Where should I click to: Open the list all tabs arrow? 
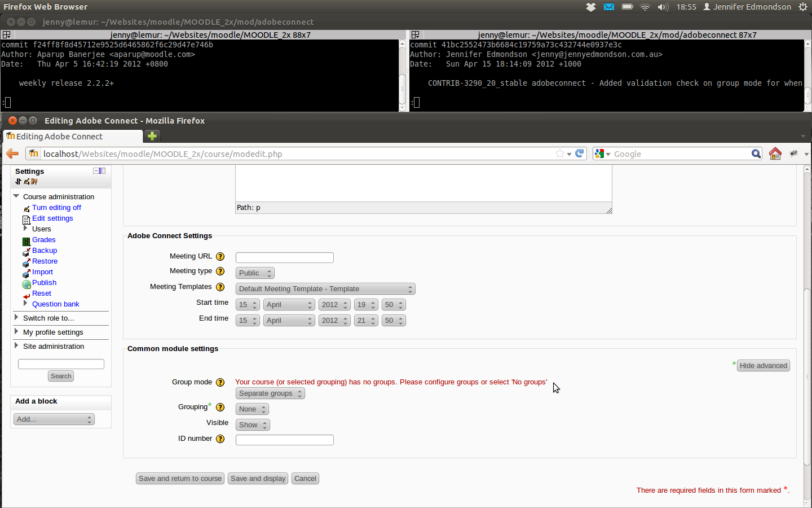pos(803,137)
